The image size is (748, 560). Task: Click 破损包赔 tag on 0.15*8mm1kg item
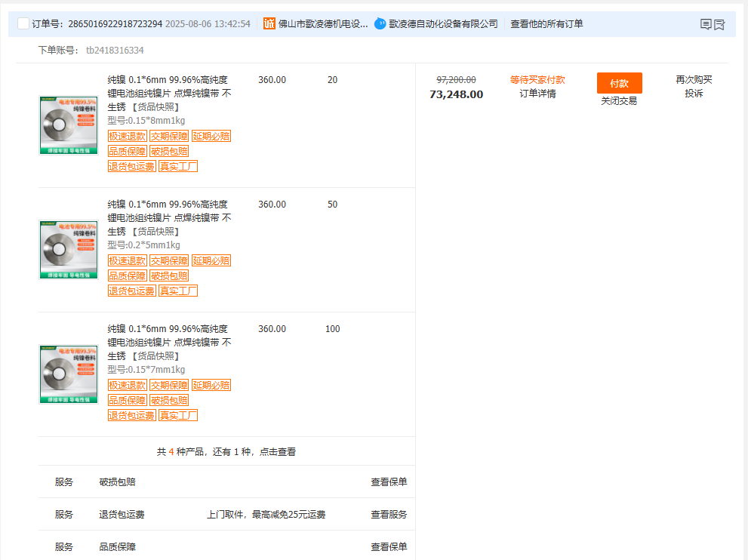point(169,151)
